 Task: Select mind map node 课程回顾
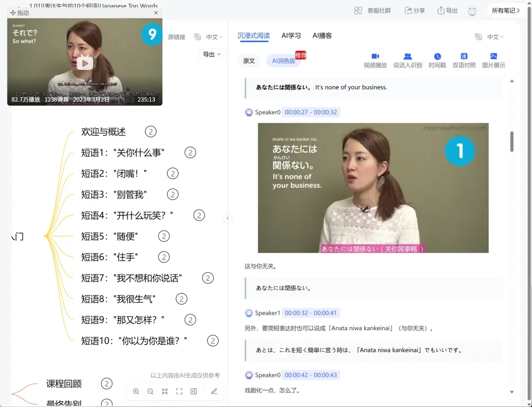64,384
